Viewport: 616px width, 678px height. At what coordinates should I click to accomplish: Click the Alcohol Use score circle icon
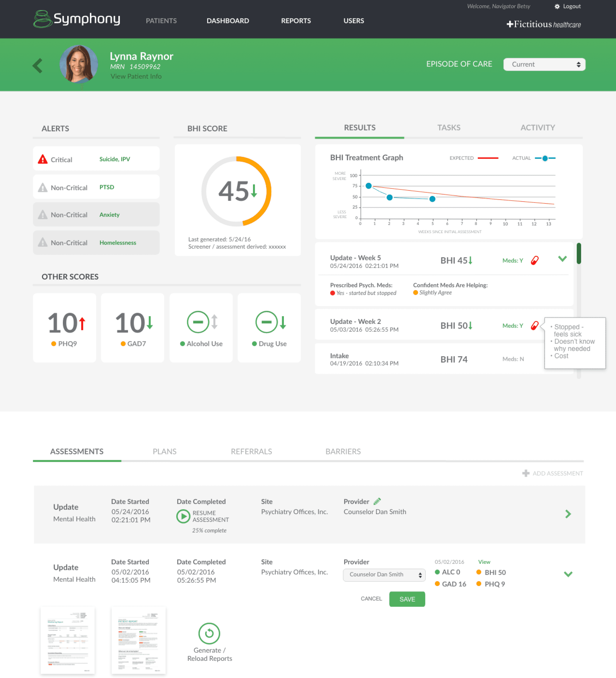click(x=198, y=322)
